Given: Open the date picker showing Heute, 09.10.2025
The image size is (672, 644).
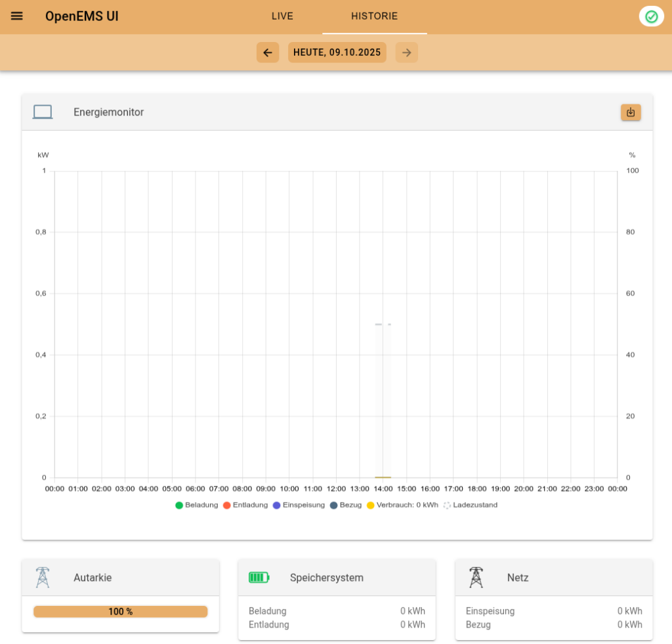Looking at the screenshot, I should [337, 53].
